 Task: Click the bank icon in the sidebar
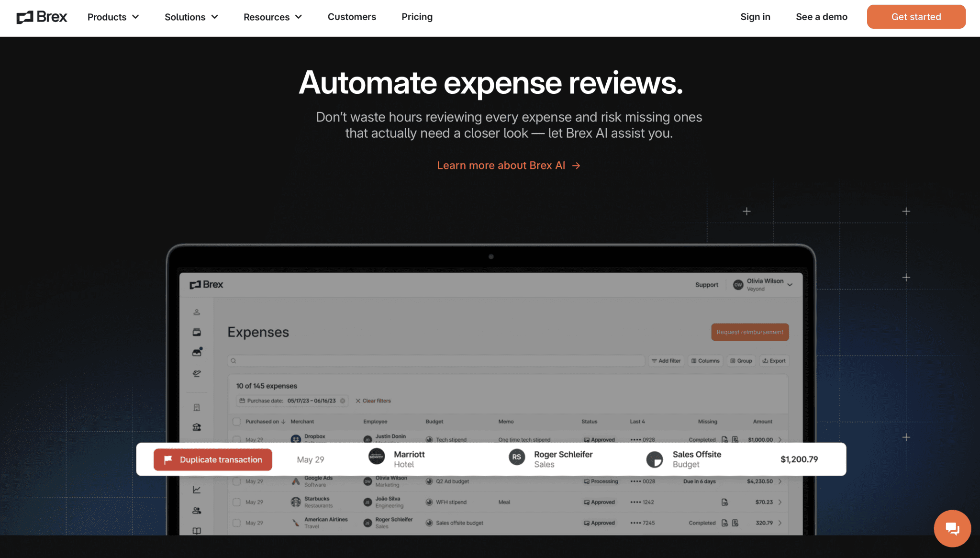(197, 427)
